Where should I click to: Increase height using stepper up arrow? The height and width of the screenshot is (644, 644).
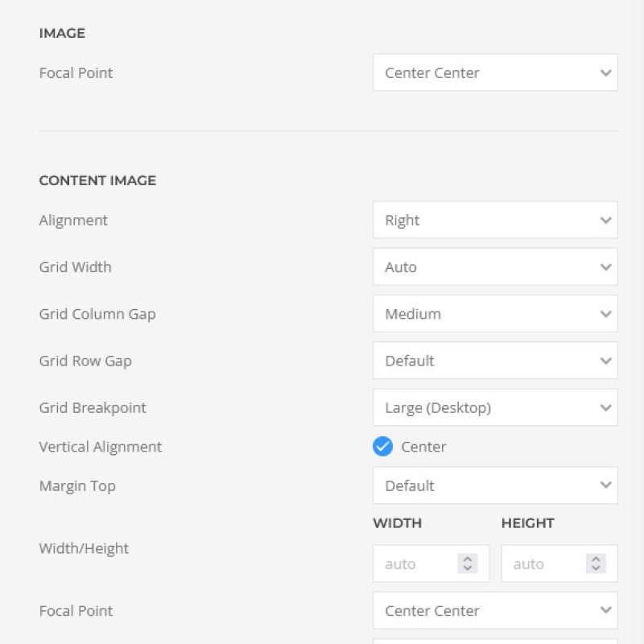tap(596, 559)
